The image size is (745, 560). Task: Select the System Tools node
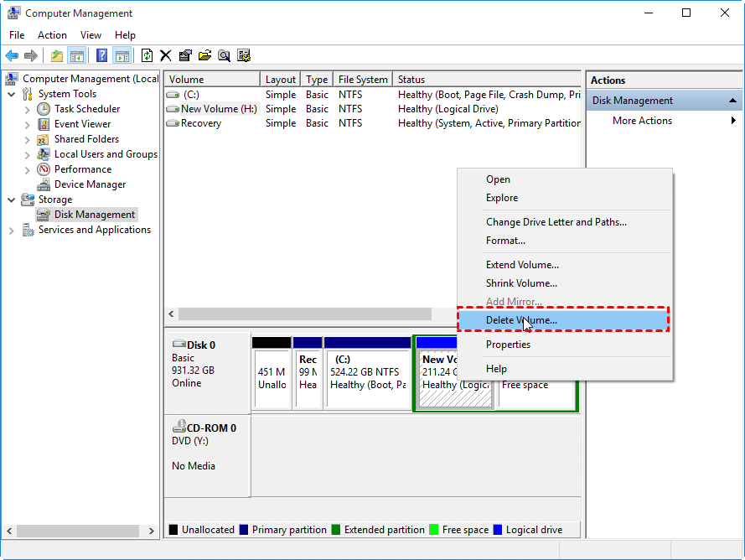(x=68, y=94)
